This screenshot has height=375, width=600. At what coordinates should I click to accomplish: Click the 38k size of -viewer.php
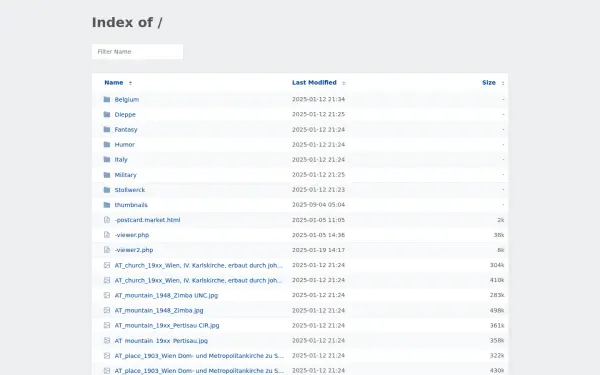coord(499,235)
